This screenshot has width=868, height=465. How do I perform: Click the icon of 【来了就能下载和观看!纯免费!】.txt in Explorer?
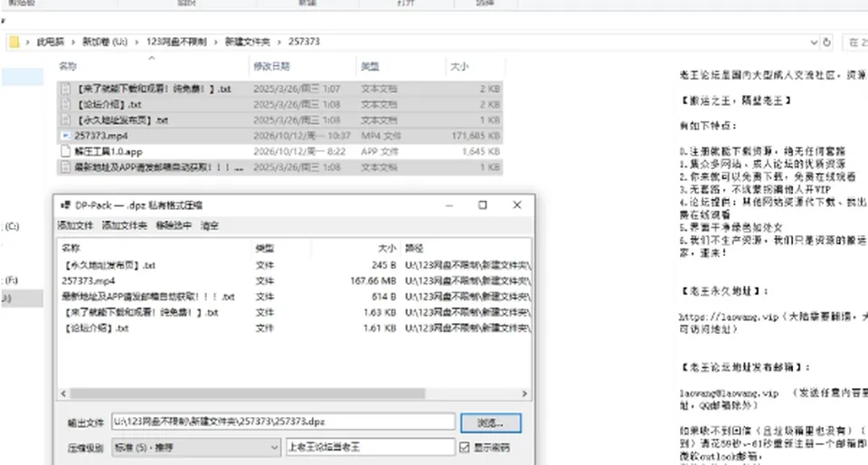[x=66, y=89]
